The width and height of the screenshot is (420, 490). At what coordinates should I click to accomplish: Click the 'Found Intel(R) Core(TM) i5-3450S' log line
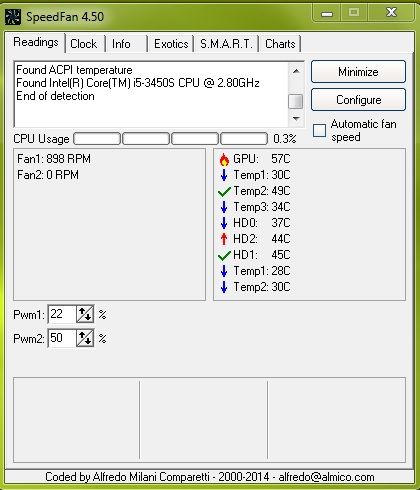coord(138,83)
